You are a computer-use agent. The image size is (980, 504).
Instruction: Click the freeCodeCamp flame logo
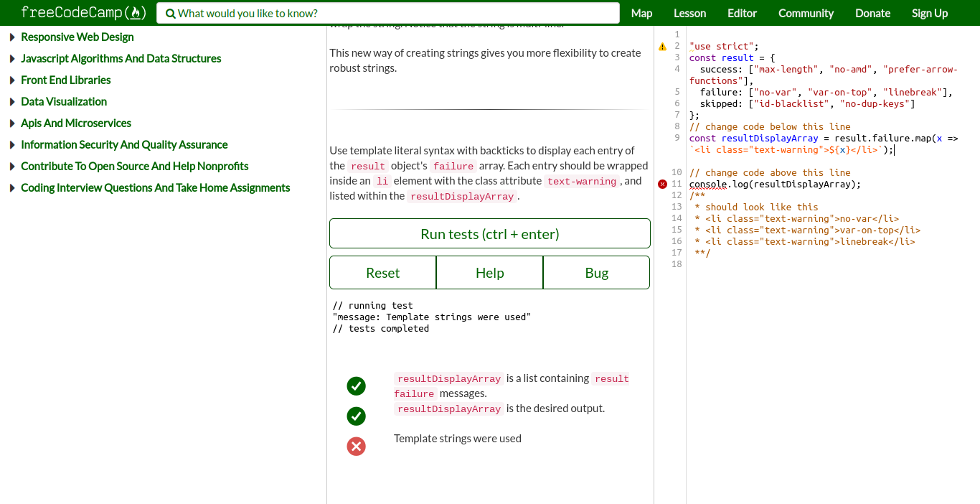pyautogui.click(x=136, y=13)
